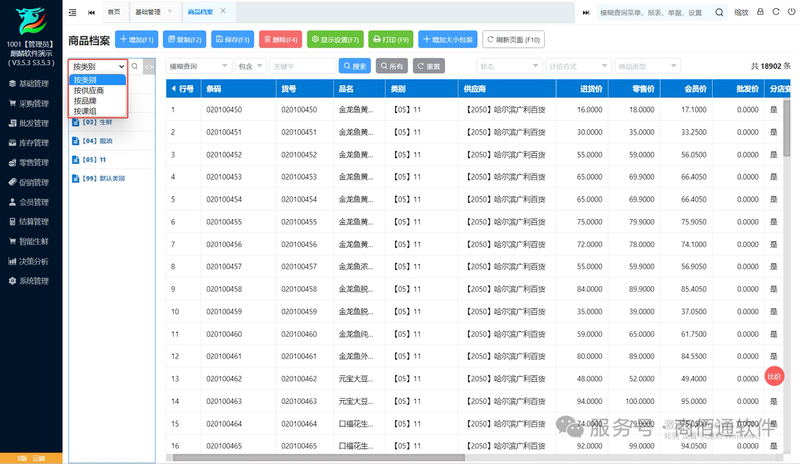Click the table's horizontal scrollbar
Screen dimensions: 800x464
click(x=319, y=457)
